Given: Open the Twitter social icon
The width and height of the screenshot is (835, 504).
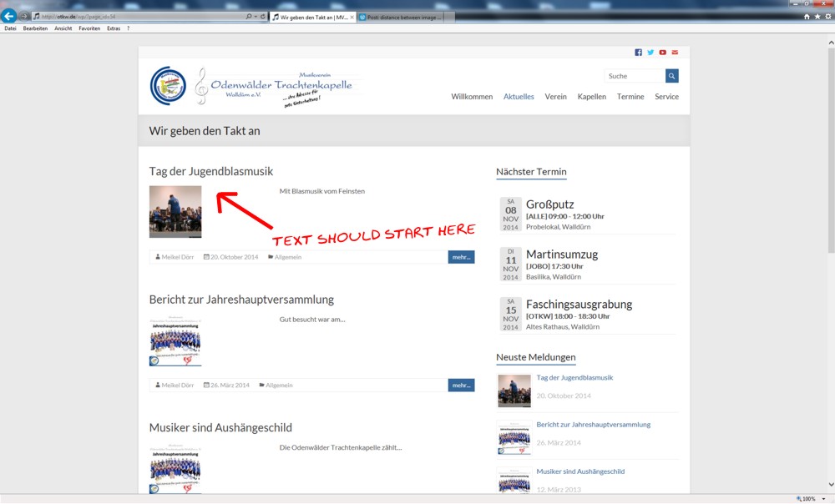Looking at the screenshot, I should tap(650, 53).
